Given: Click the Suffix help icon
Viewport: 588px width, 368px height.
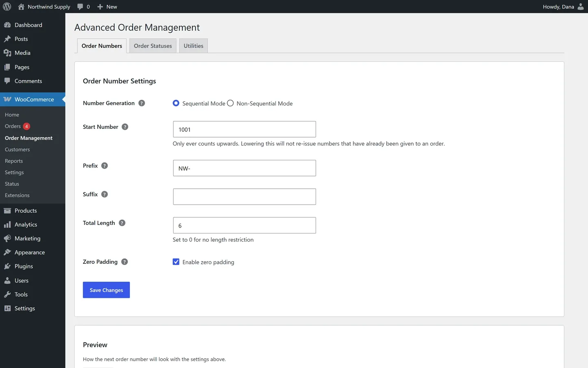Looking at the screenshot, I should coord(105,194).
